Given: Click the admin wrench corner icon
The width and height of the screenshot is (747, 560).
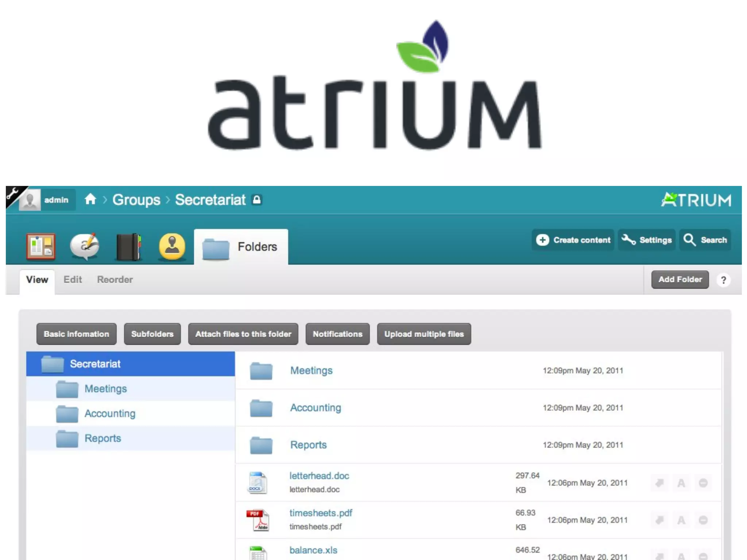Looking at the screenshot, I should click(12, 193).
